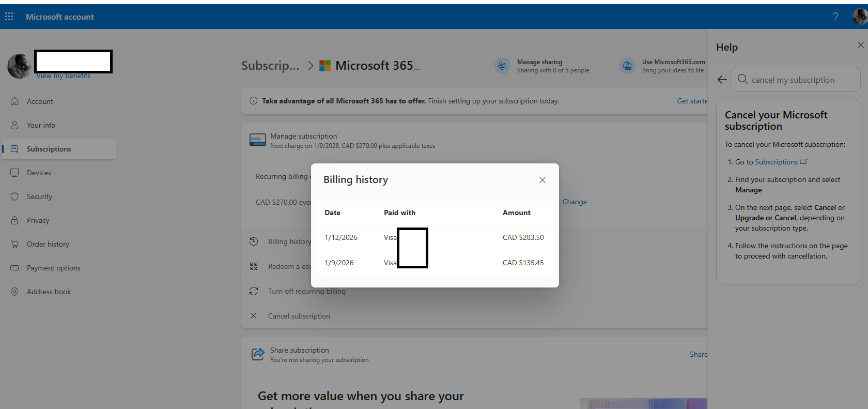Viewport: 868px width, 409px height.
Task: Click the recurring billing refresh icon
Action: 254,291
